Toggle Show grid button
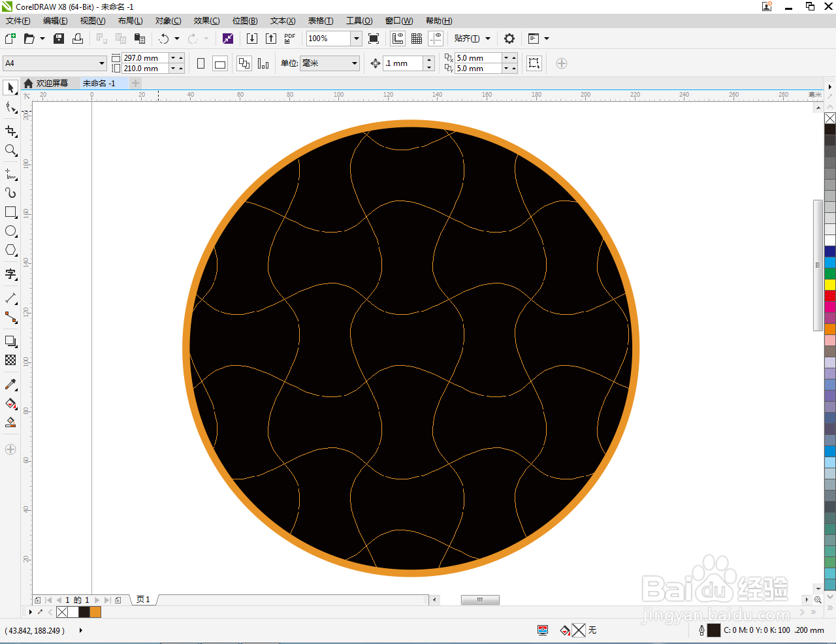836x644 pixels. (417, 39)
